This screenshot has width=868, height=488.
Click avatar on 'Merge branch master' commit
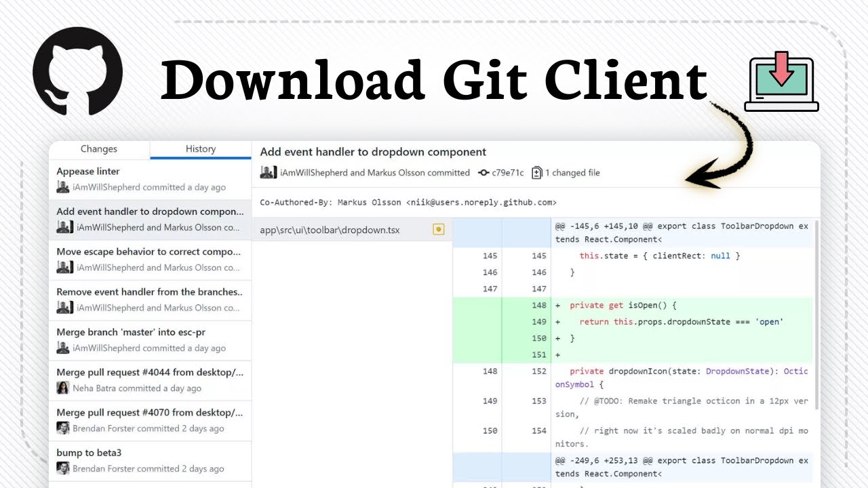pos(63,348)
